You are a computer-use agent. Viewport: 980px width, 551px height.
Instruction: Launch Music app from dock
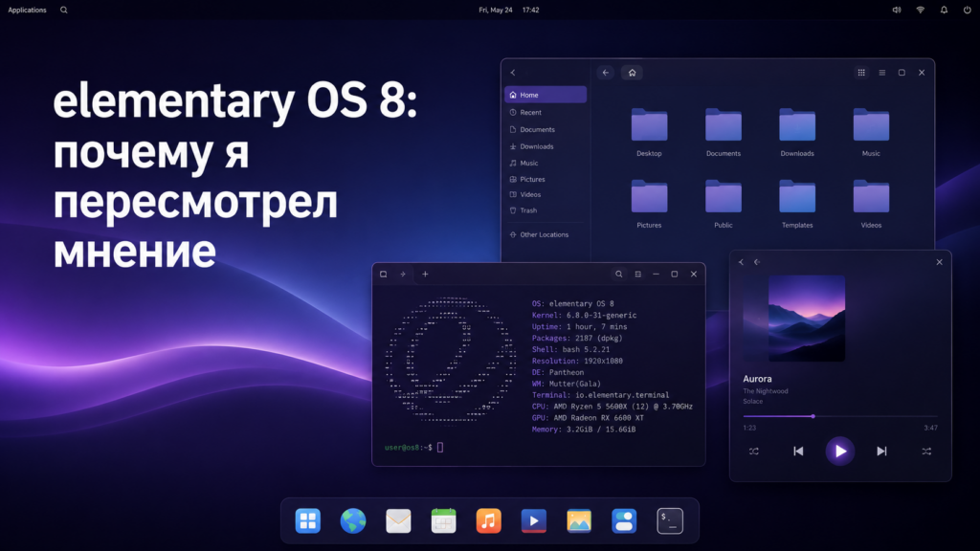(489, 521)
